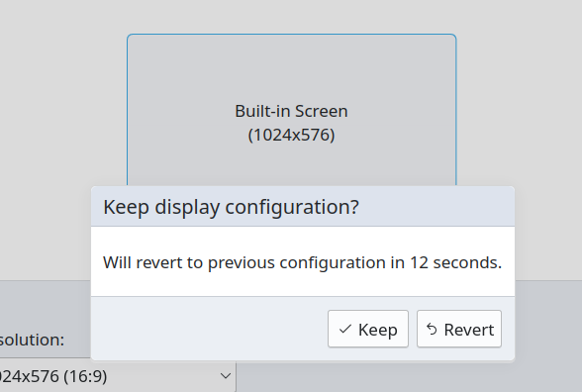Click the "(16:9)" text in the resolution box
The height and width of the screenshot is (392, 582).
click(x=85, y=376)
